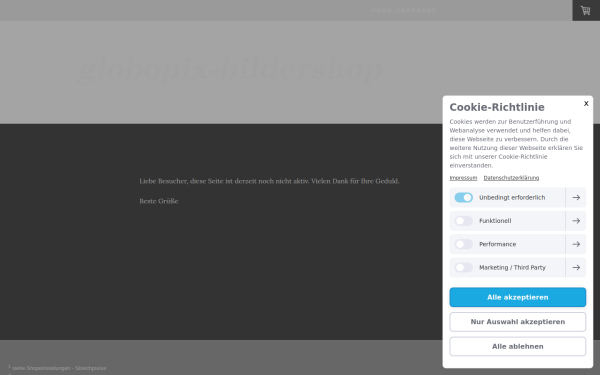Click the label "Marketing / Third Party"
The image size is (600, 375).
click(x=512, y=267)
